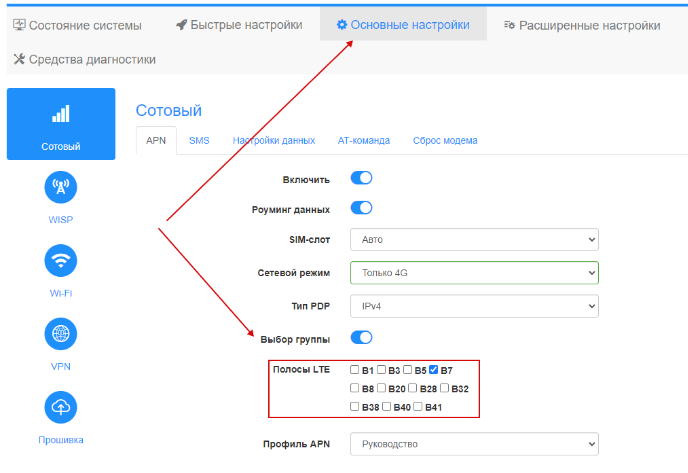Viewport: 688px width, 473px height.
Task: Open the Сетевой режим dropdown
Action: tap(474, 273)
